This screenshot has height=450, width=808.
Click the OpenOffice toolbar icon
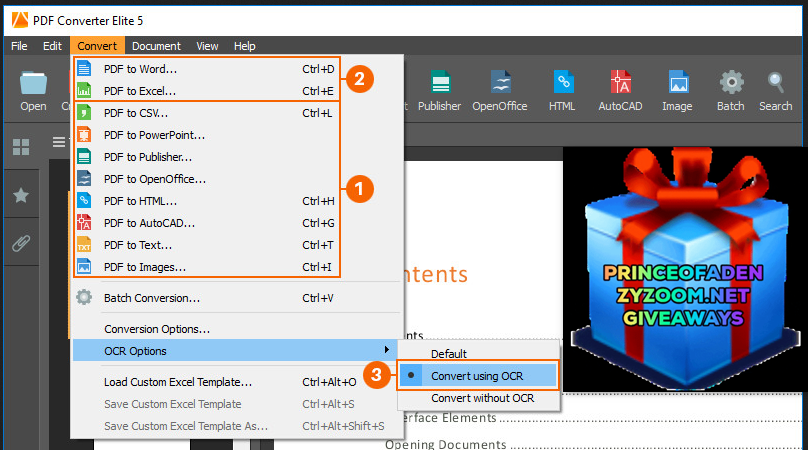[x=500, y=82]
